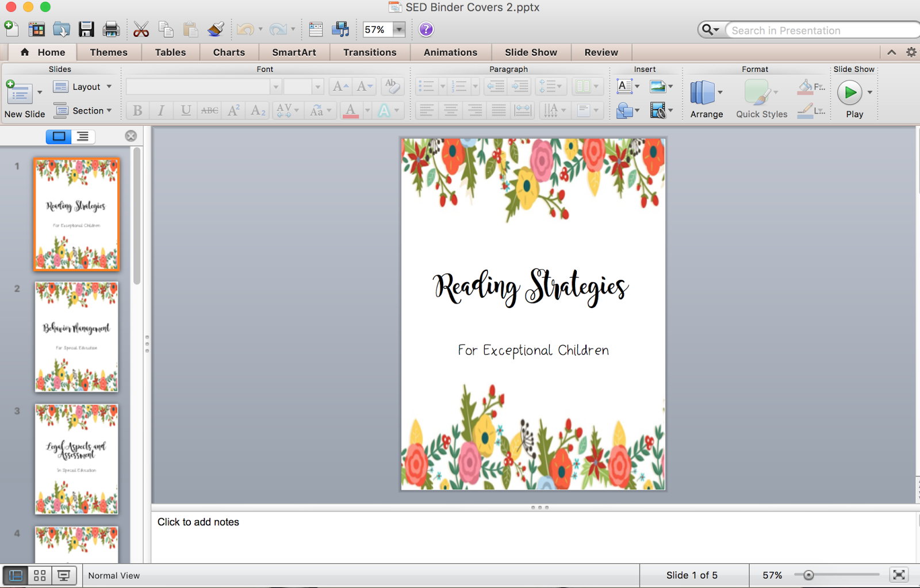
Task: Adjust the zoom slider in status bar
Action: (808, 575)
